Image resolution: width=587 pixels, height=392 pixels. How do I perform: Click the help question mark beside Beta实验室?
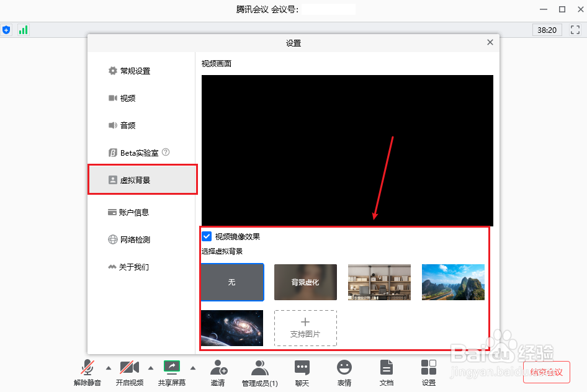(x=166, y=152)
